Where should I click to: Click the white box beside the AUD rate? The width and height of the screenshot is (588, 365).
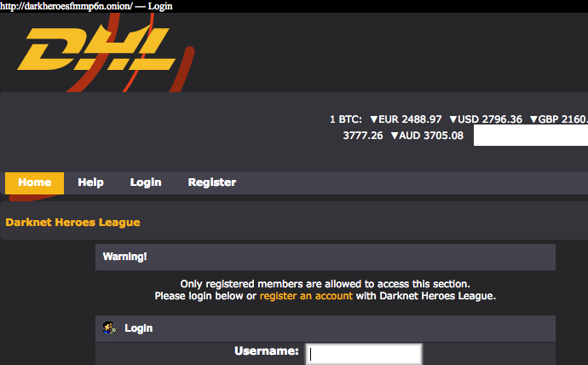(x=530, y=136)
